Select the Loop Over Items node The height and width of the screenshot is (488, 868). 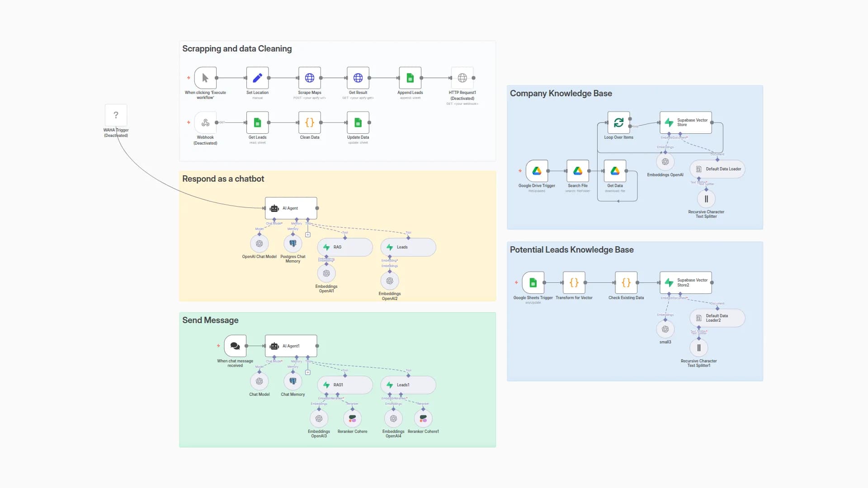pyautogui.click(x=618, y=122)
